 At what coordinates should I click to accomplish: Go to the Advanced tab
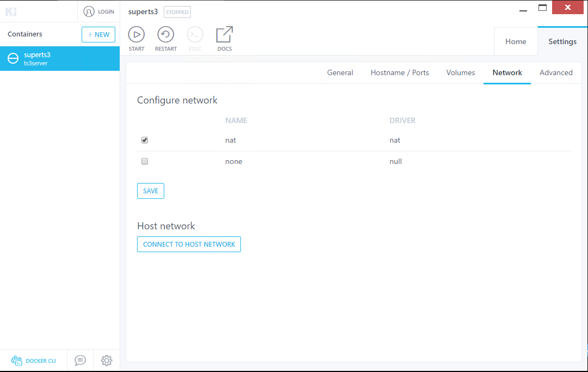click(x=556, y=73)
